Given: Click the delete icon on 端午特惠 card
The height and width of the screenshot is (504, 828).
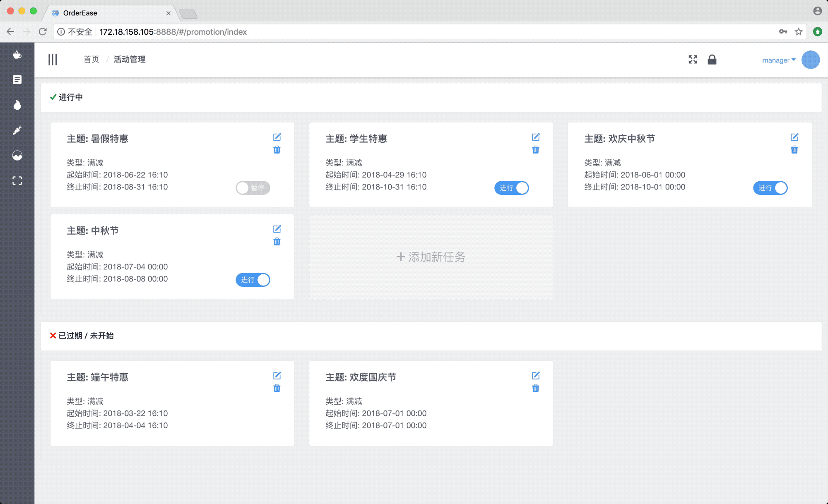Looking at the screenshot, I should pyautogui.click(x=277, y=388).
